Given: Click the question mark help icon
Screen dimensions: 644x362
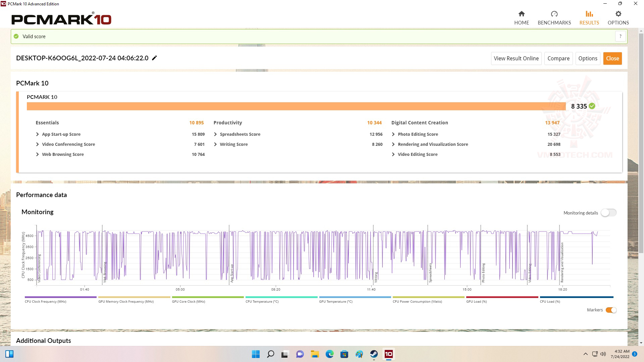Looking at the screenshot, I should pos(620,36).
